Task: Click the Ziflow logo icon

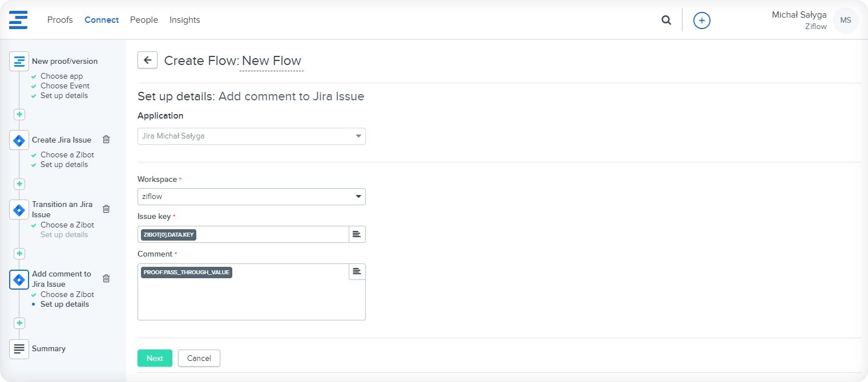Action: pos(19,19)
